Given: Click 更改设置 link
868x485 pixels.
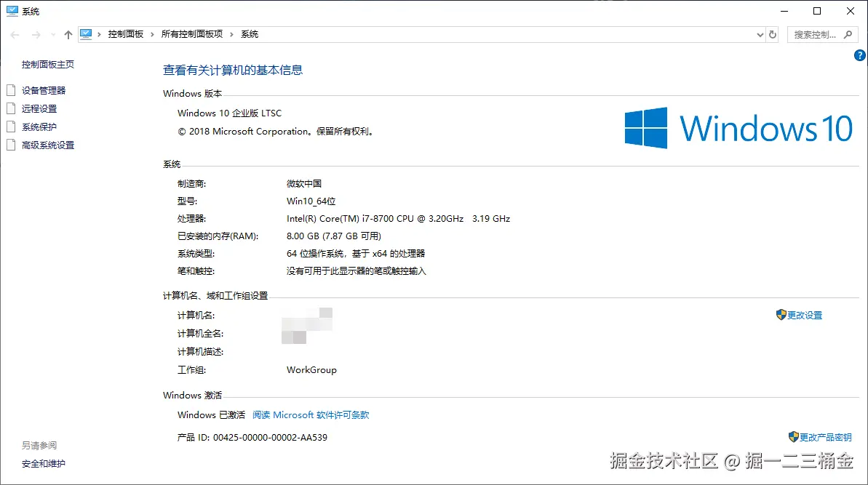Looking at the screenshot, I should pyautogui.click(x=805, y=316).
